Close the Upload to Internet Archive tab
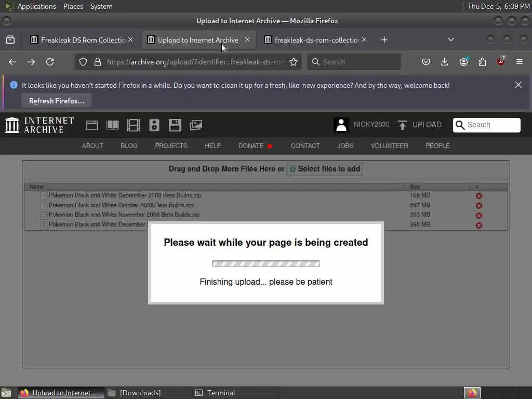 click(x=247, y=39)
